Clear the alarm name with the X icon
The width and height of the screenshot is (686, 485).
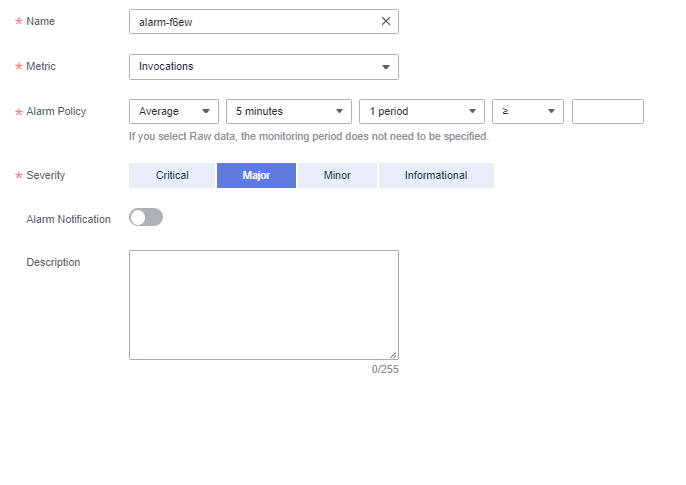(x=385, y=21)
